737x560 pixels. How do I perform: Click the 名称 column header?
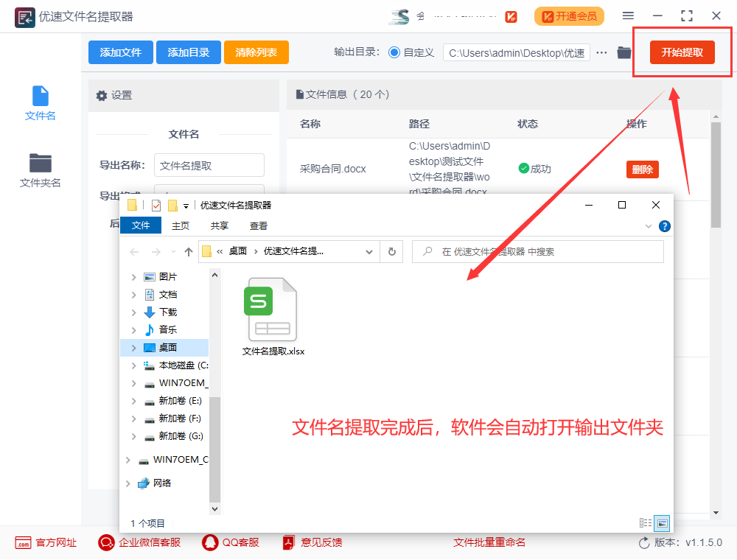tap(310, 124)
